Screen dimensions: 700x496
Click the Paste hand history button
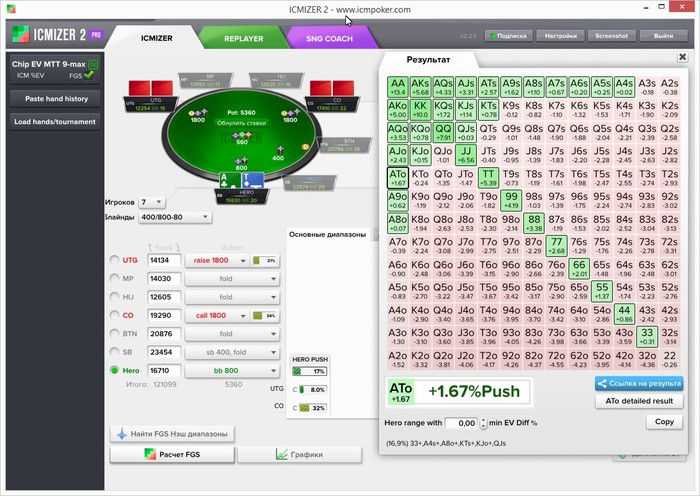[56, 99]
